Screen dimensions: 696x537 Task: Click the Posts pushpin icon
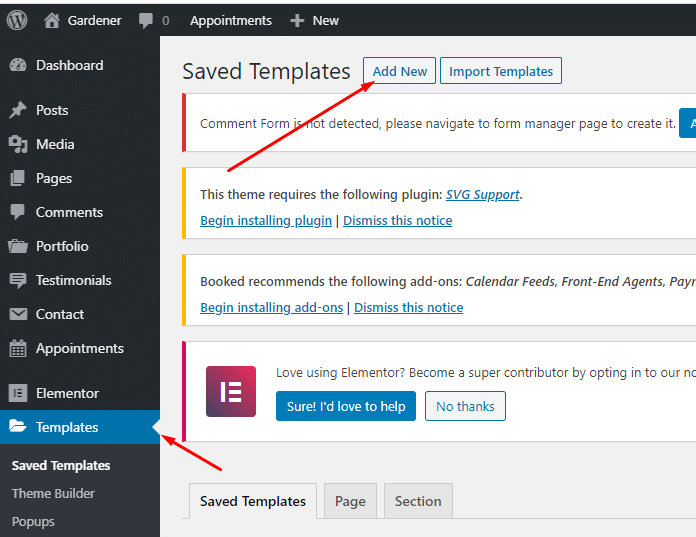[x=18, y=110]
